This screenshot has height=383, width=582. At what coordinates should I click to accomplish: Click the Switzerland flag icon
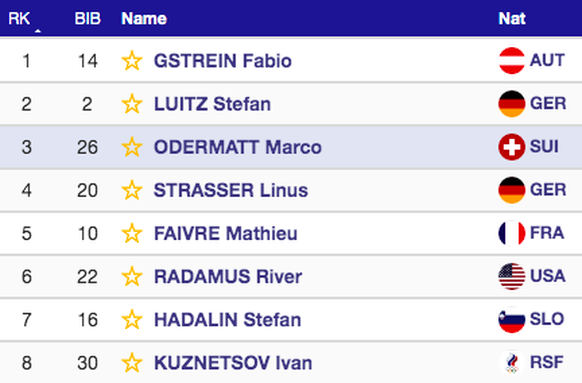tap(511, 147)
